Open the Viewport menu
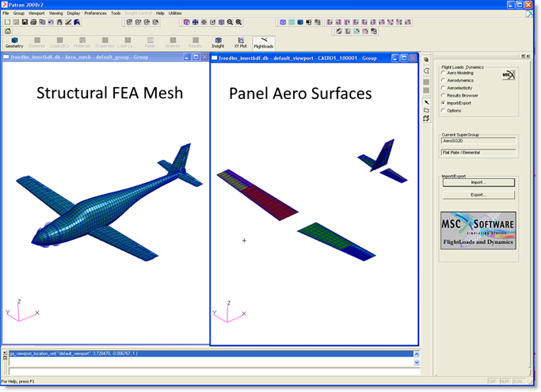Image resolution: width=541 pixels, height=392 pixels. click(x=36, y=13)
